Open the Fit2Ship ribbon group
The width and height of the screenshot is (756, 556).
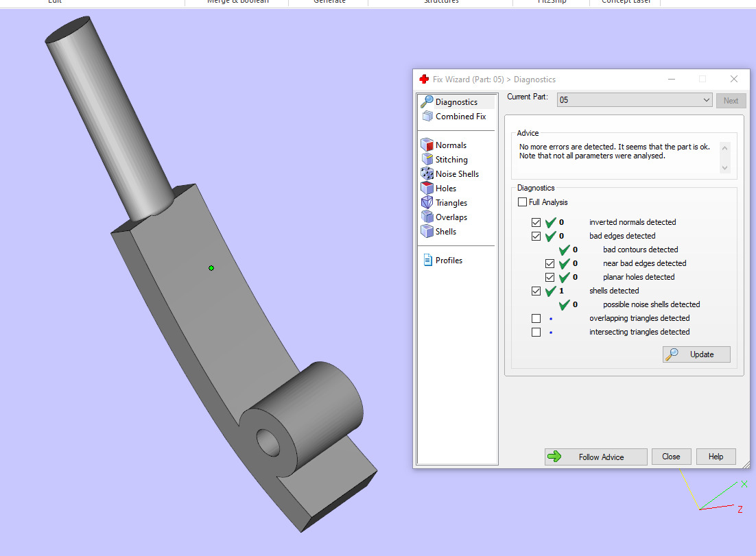552,2
